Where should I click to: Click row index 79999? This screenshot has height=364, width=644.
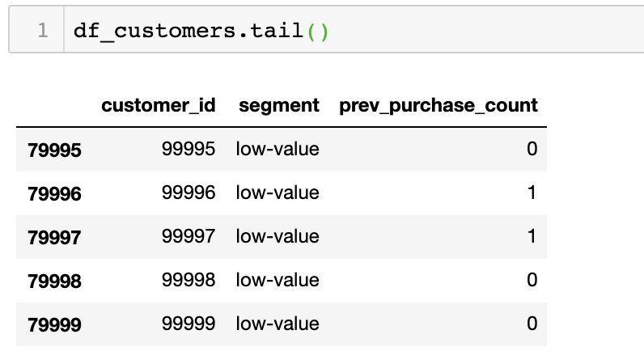tap(54, 324)
